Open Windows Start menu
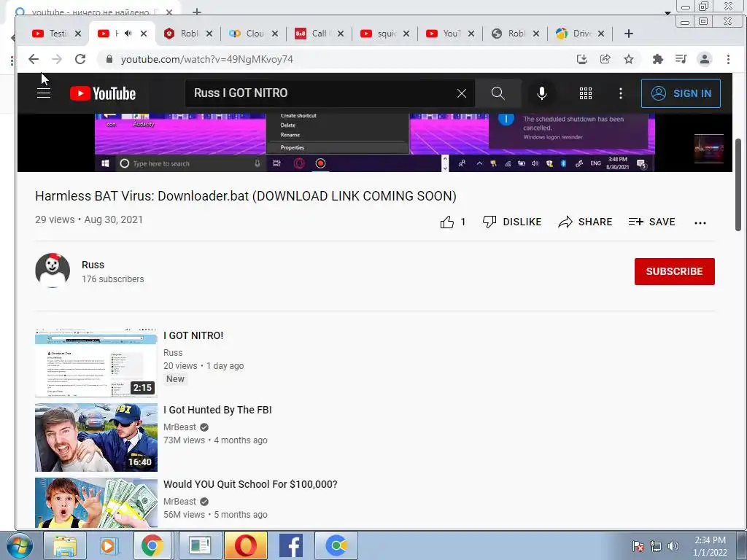 click(20, 545)
